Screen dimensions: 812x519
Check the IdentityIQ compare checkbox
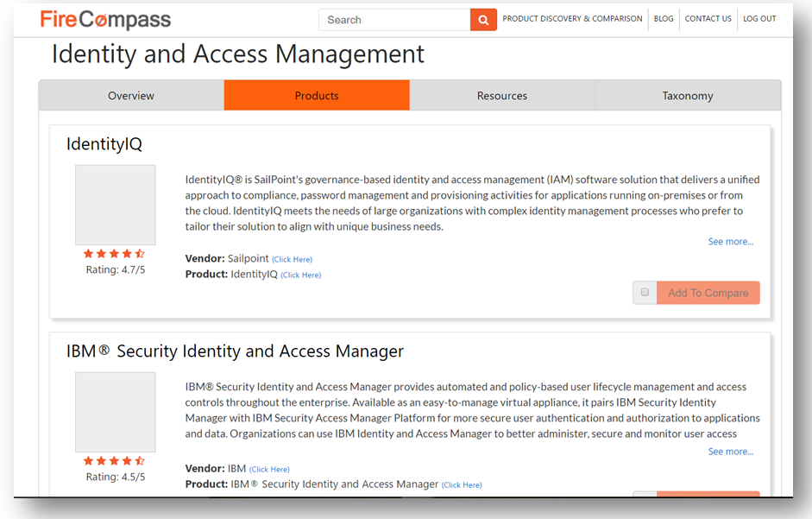[645, 293]
